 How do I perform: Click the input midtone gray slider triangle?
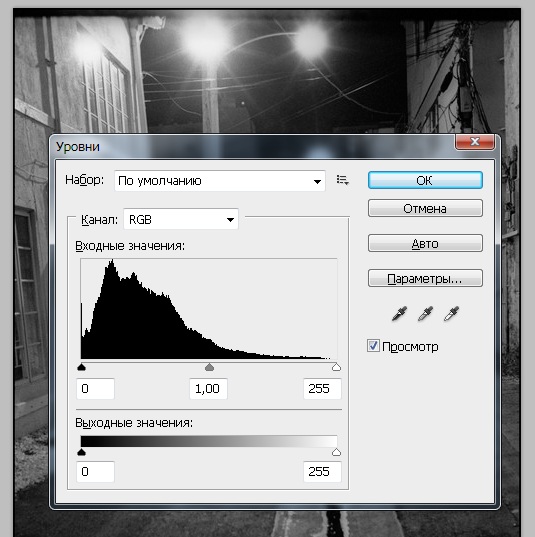tap(209, 367)
